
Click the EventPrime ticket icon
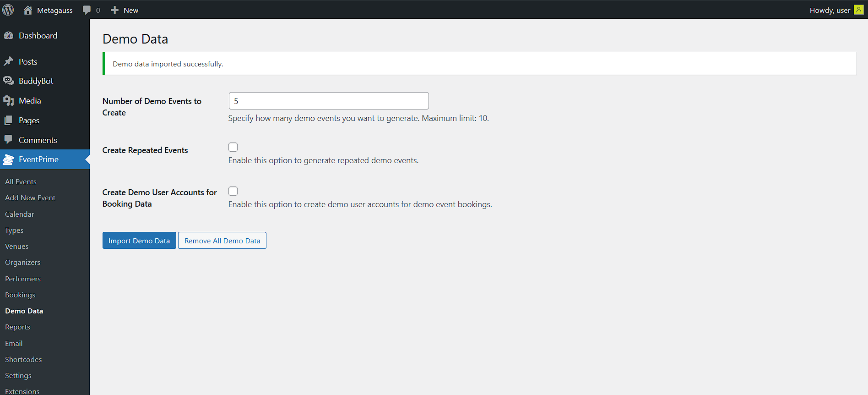point(9,159)
